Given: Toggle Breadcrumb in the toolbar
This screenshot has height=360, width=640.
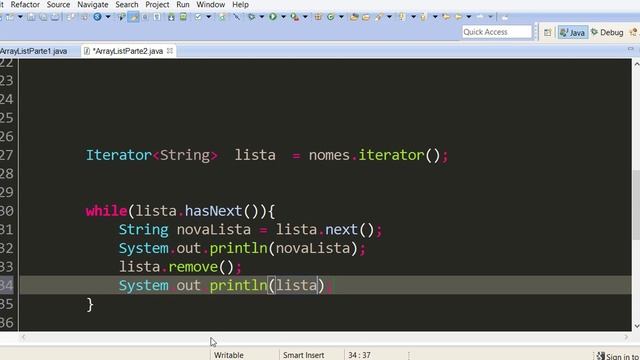Looking at the screenshot, I should click(121, 17).
